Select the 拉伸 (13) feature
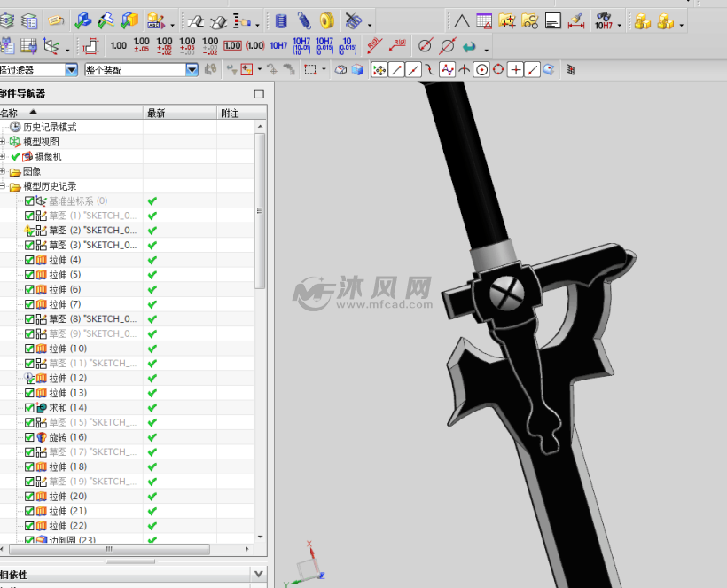The width and height of the screenshot is (727, 588). tap(67, 393)
